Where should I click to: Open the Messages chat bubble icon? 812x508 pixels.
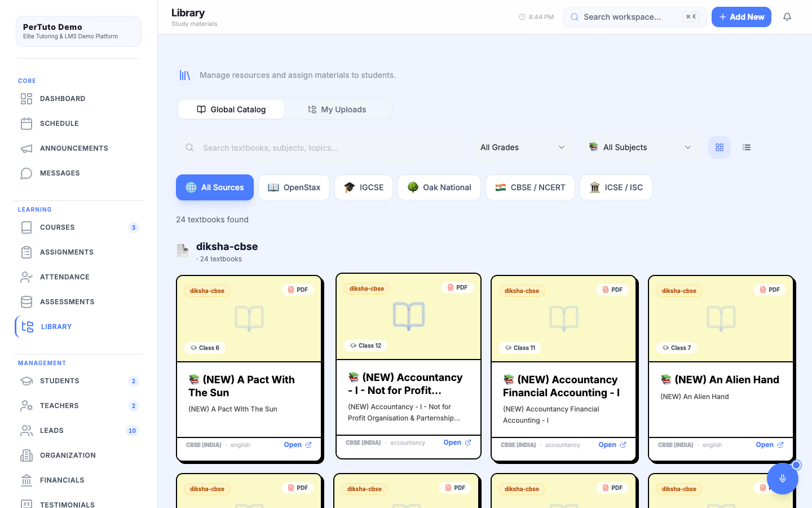(x=27, y=173)
